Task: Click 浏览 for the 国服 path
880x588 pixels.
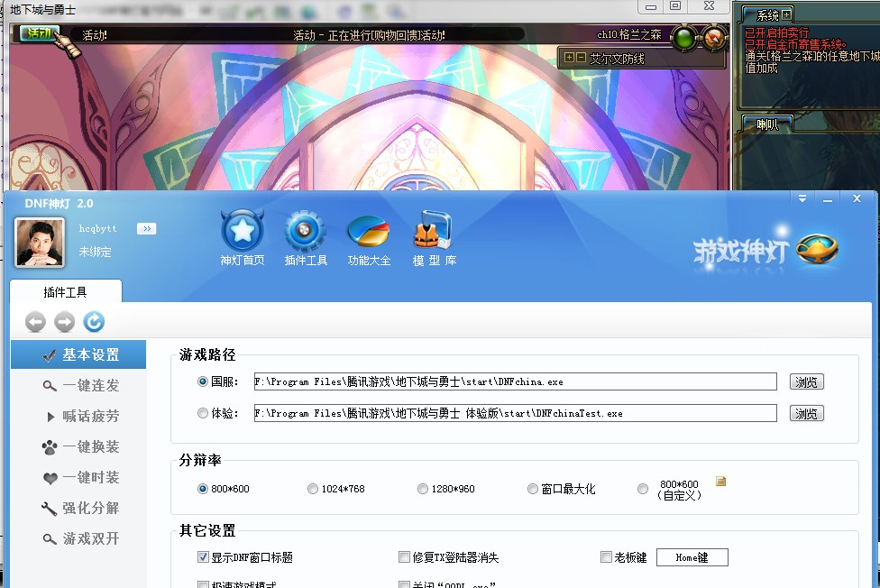Action: [806, 381]
